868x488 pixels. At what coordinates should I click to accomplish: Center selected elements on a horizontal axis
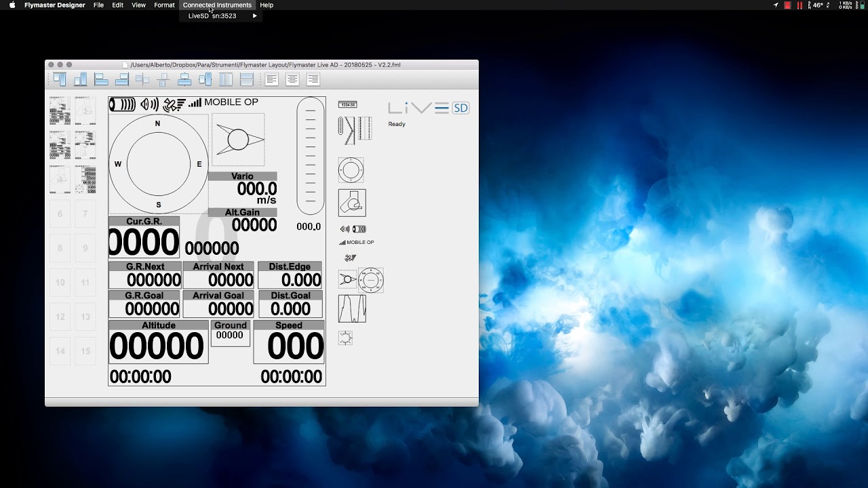click(x=142, y=79)
